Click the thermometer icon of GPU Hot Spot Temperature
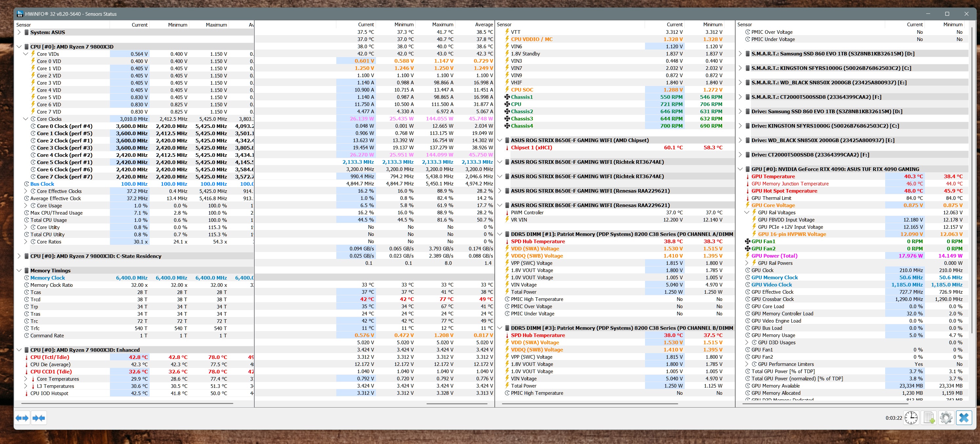 (748, 191)
